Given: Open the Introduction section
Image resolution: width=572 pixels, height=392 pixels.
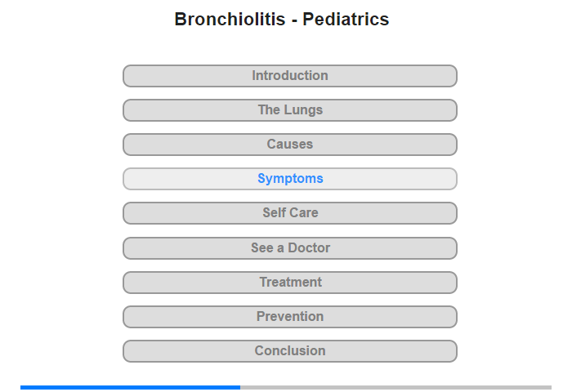Looking at the screenshot, I should coord(289,76).
